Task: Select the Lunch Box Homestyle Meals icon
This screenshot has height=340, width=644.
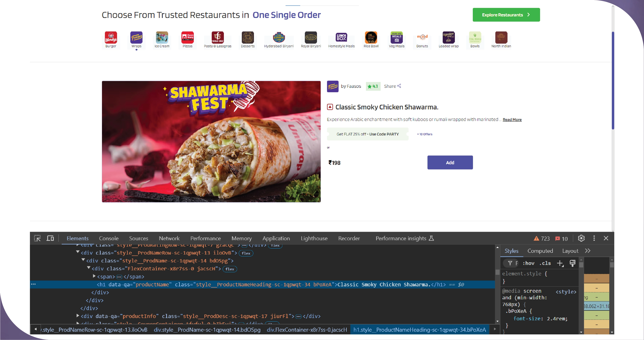Action: coord(341,37)
